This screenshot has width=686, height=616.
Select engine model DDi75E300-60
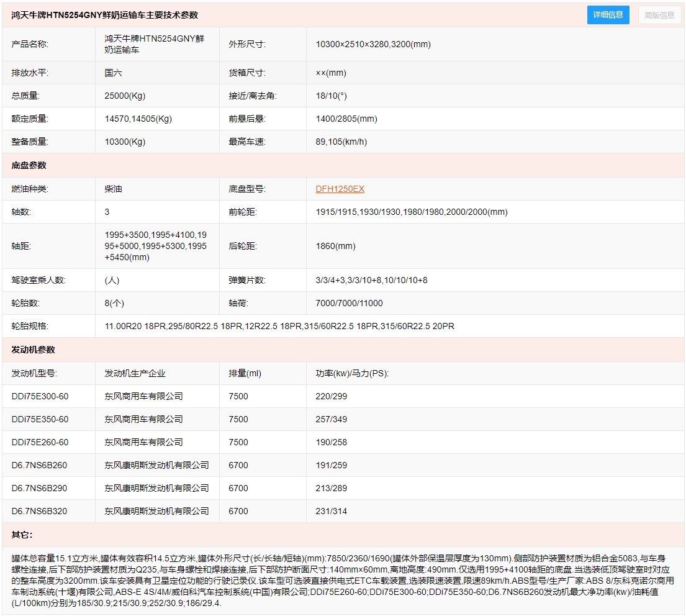tap(40, 396)
